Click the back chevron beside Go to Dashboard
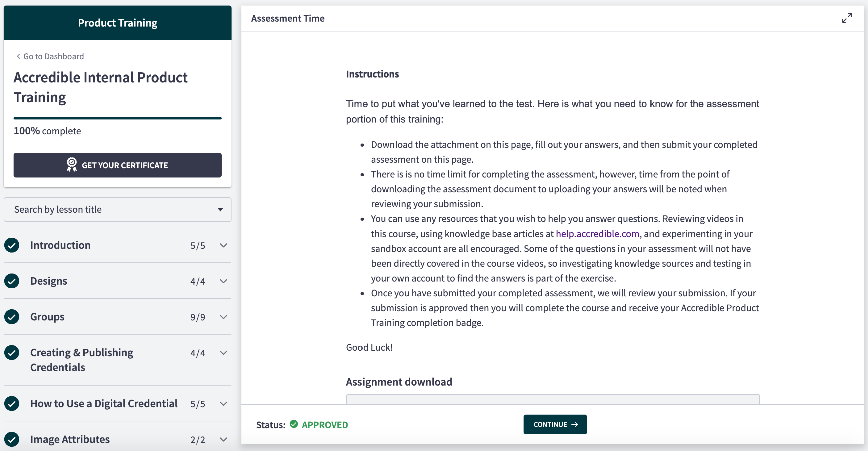 (18, 56)
